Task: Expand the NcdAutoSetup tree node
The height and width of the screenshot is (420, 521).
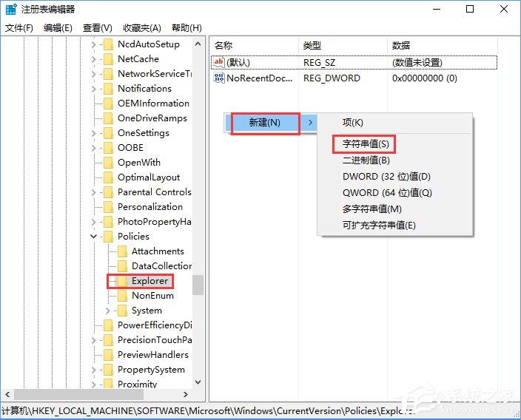Action: point(94,44)
